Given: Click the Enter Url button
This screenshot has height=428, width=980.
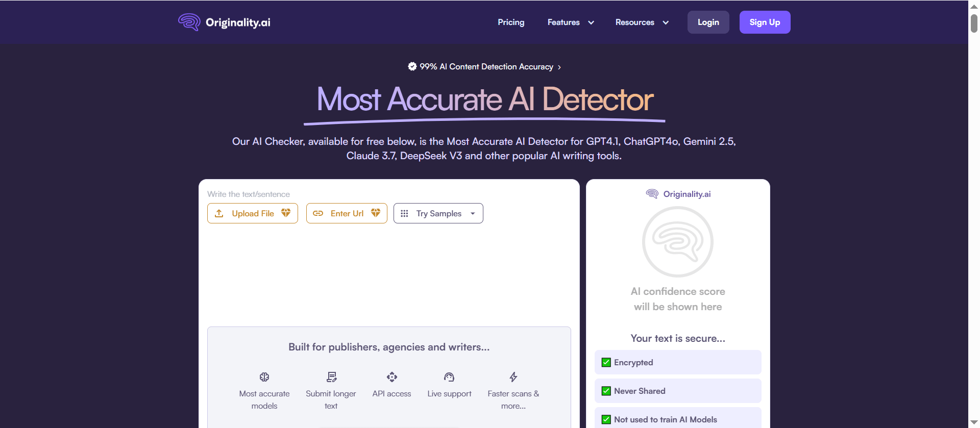Looking at the screenshot, I should 347,213.
